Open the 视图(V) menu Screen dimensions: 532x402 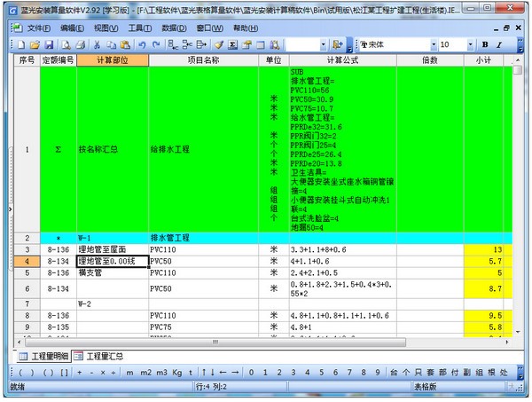coord(106,28)
